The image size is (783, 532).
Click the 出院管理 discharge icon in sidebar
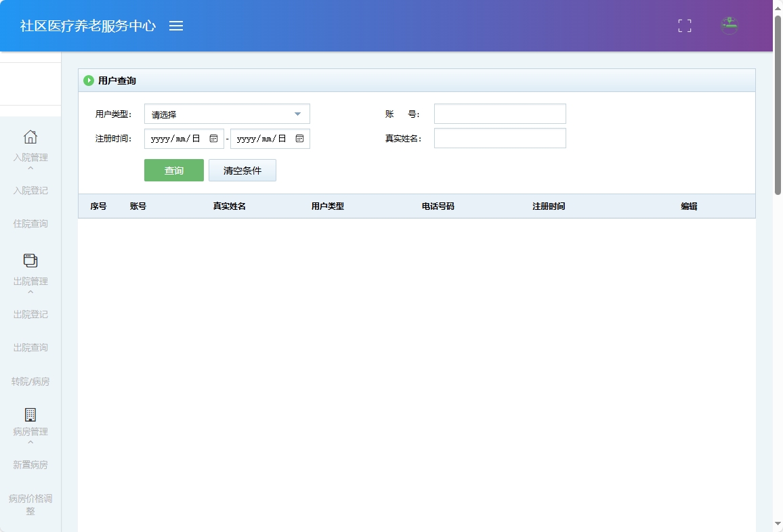click(x=30, y=260)
